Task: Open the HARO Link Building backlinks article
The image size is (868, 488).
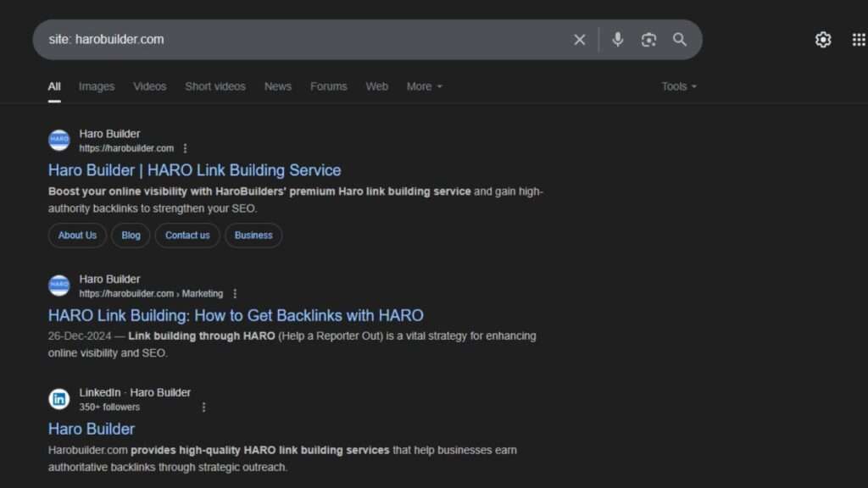Action: pos(236,315)
